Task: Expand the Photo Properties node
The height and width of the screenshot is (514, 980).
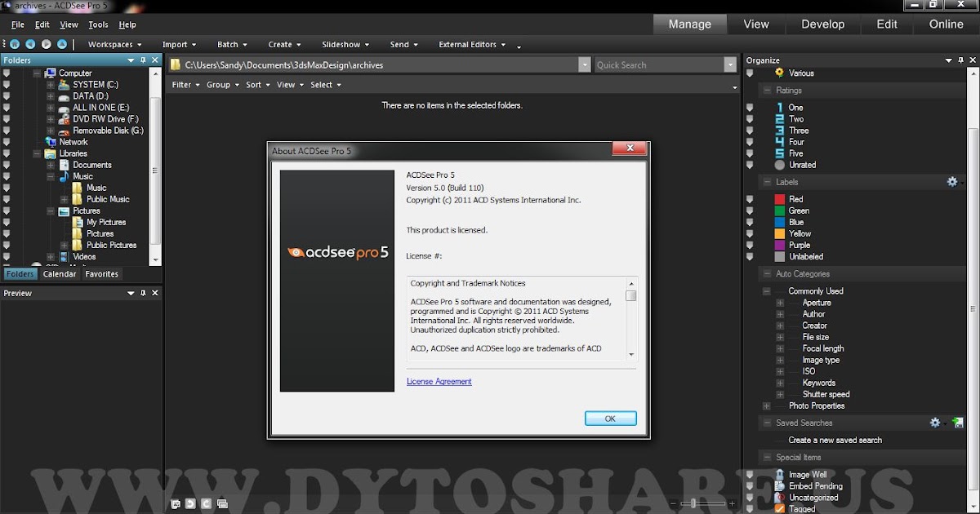Action: click(x=767, y=405)
